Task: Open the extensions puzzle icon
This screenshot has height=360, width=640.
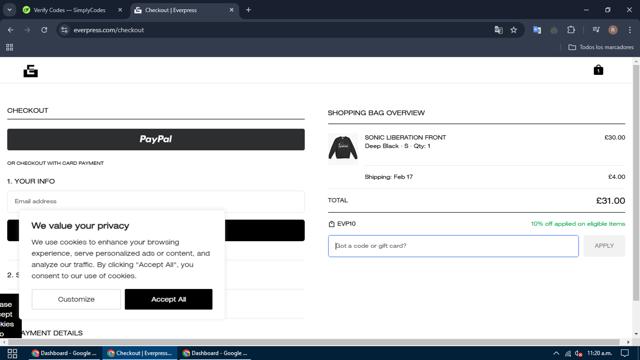Action: pyautogui.click(x=571, y=30)
